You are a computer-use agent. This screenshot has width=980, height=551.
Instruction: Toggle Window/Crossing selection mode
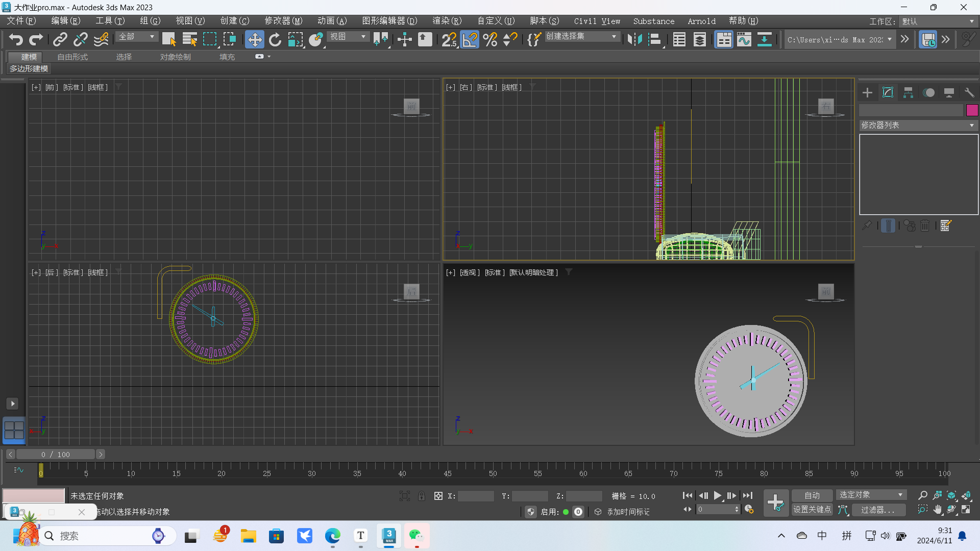[230, 39]
